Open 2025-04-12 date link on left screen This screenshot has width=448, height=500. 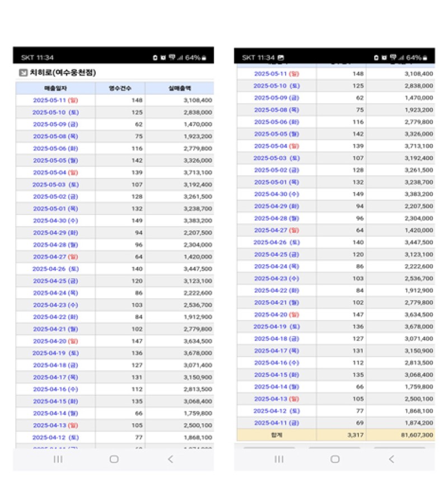55,437
